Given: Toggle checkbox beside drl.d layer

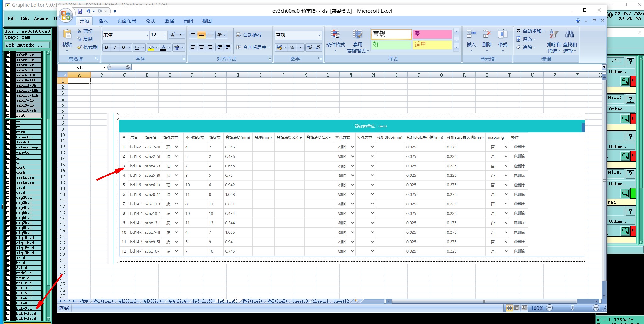Looking at the screenshot, I should (x=8, y=268).
